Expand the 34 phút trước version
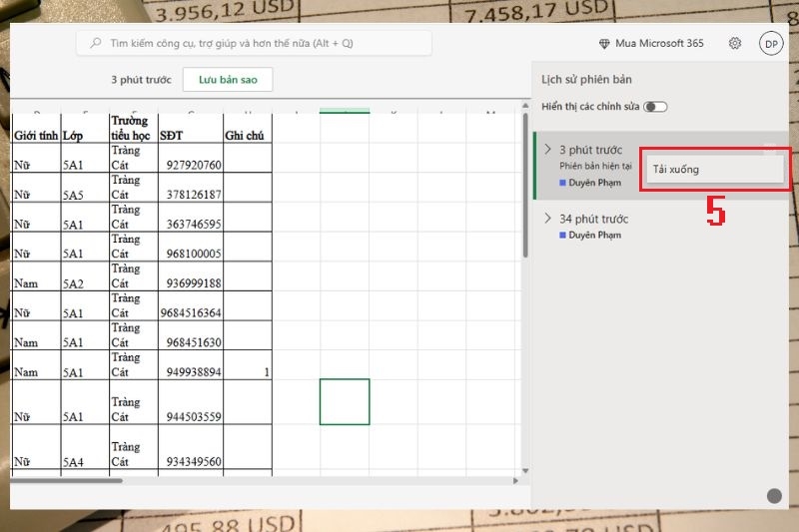The image size is (799, 532). pyautogui.click(x=547, y=219)
